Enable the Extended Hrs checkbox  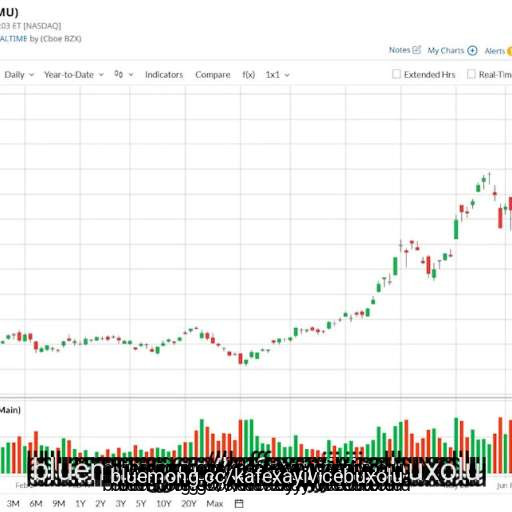(396, 74)
